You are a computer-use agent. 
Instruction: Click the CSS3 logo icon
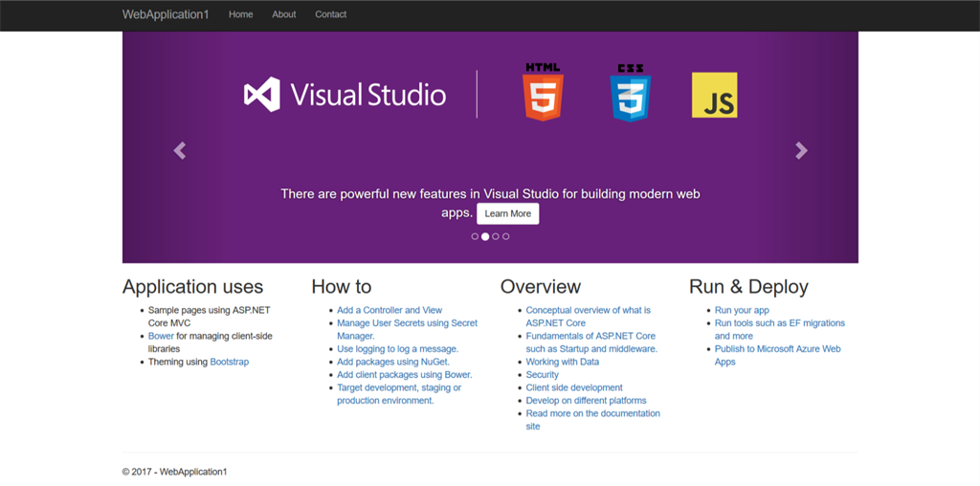[x=630, y=93]
